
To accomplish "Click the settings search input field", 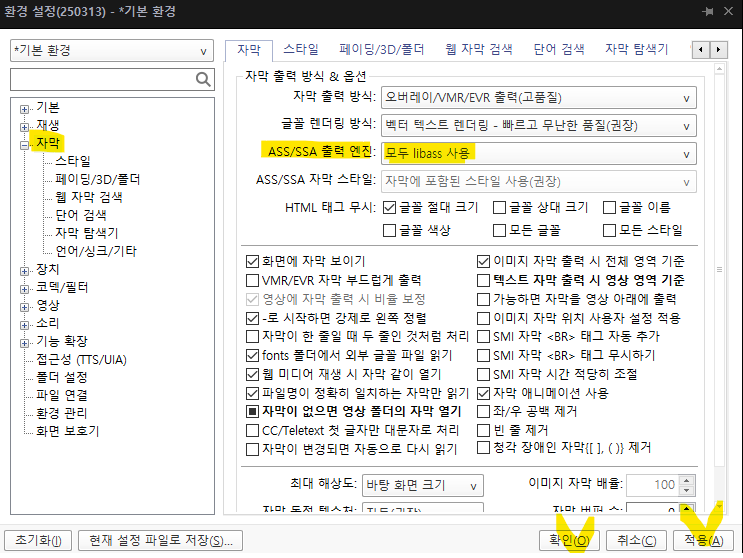I will point(102,80).
